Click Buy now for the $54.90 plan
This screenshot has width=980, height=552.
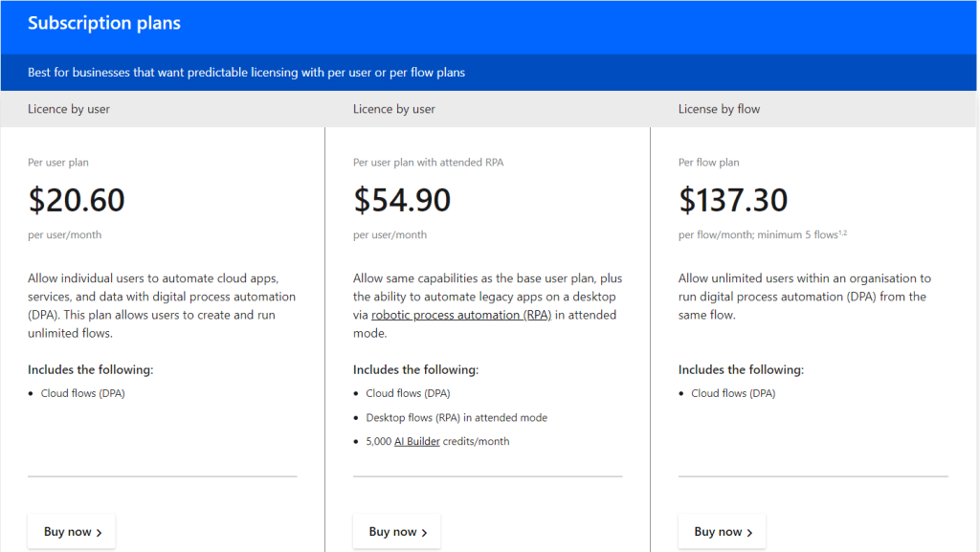[x=397, y=532]
